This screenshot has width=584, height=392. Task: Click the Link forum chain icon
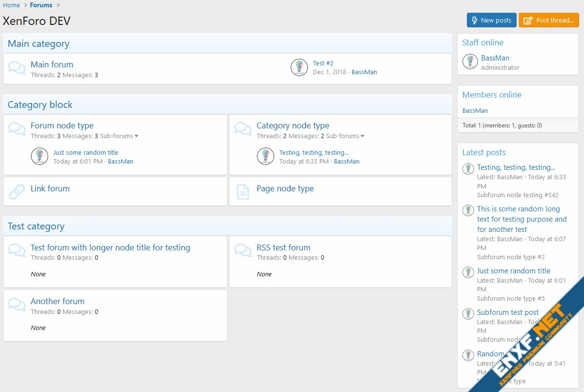click(x=17, y=191)
